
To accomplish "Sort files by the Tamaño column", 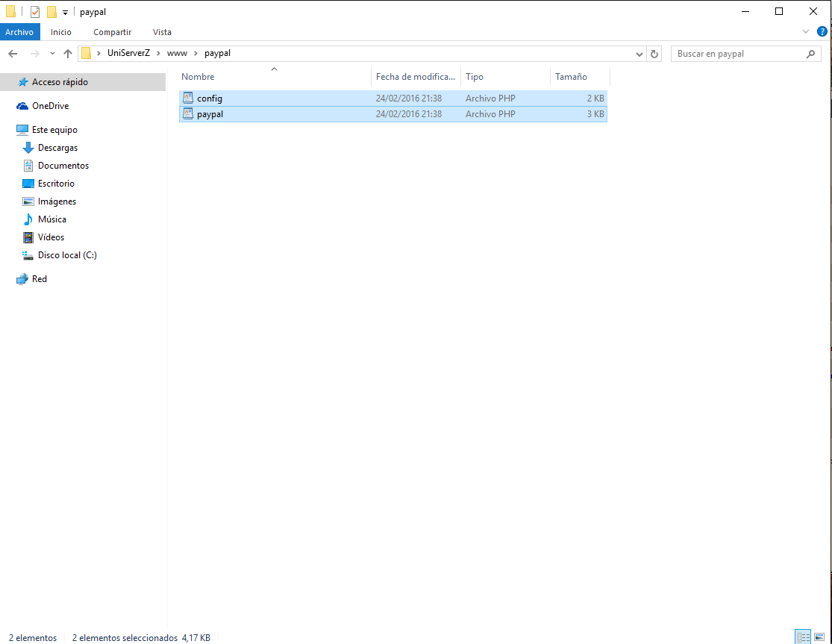I will coord(580,76).
